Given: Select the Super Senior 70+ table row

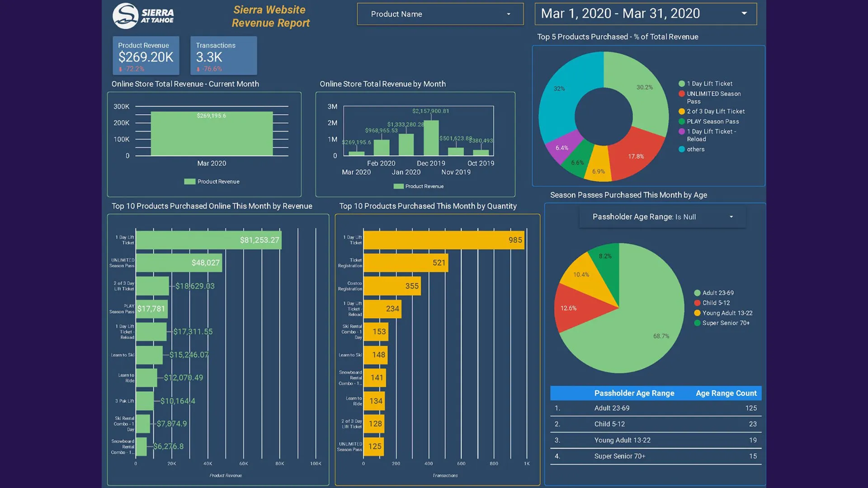Looking at the screenshot, I should (656, 456).
